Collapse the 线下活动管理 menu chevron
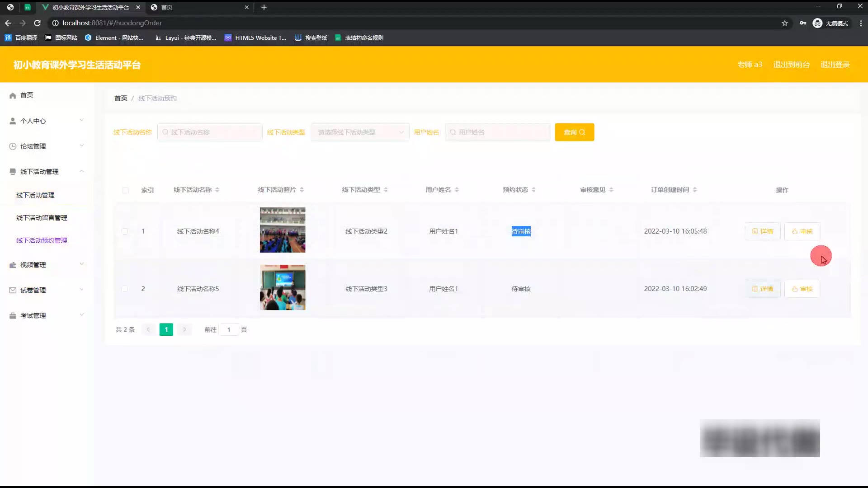This screenshot has width=868, height=488. click(x=82, y=171)
